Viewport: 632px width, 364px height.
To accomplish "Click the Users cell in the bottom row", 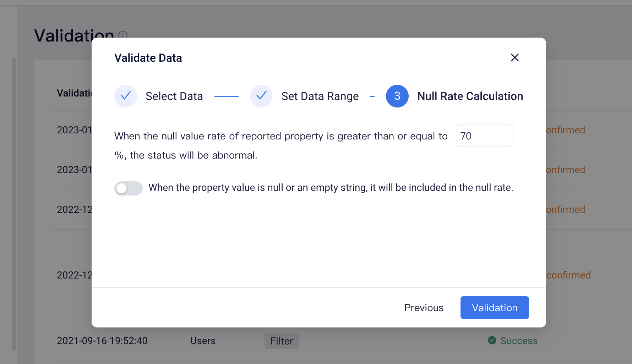I will (203, 341).
